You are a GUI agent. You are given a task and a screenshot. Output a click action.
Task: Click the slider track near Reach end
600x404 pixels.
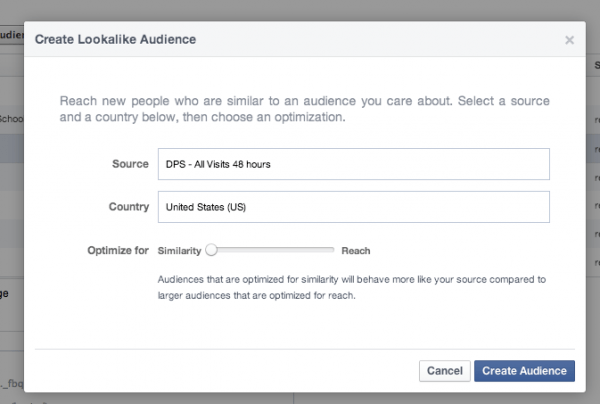pyautogui.click(x=325, y=250)
